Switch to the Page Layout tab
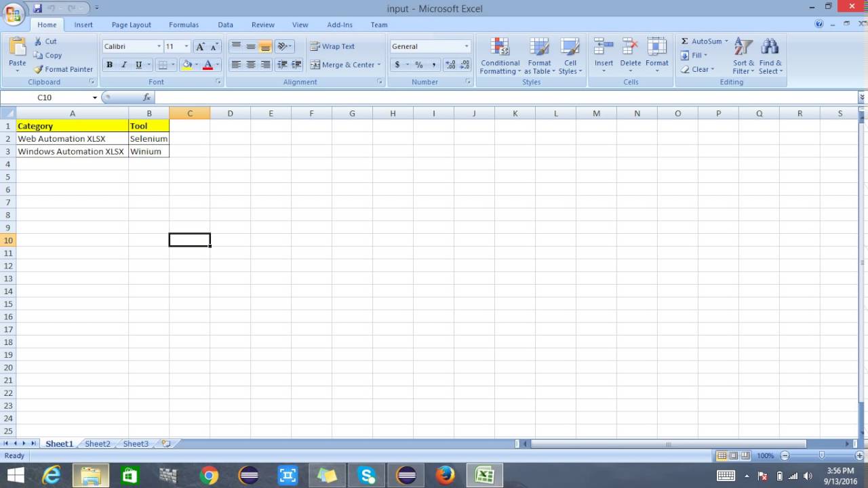 [x=131, y=24]
